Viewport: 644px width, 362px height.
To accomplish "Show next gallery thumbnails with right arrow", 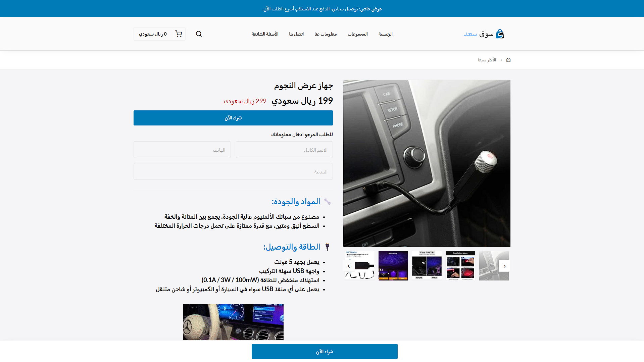I will pyautogui.click(x=504, y=266).
